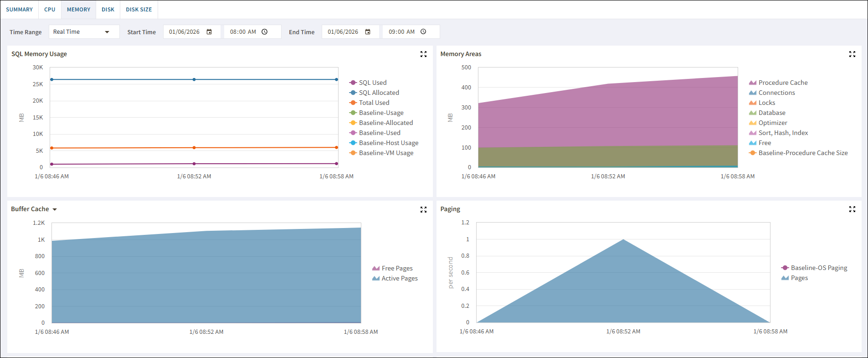Toggle the Pages legend series in Paging
Screen dimensions: 868x358
click(795, 278)
